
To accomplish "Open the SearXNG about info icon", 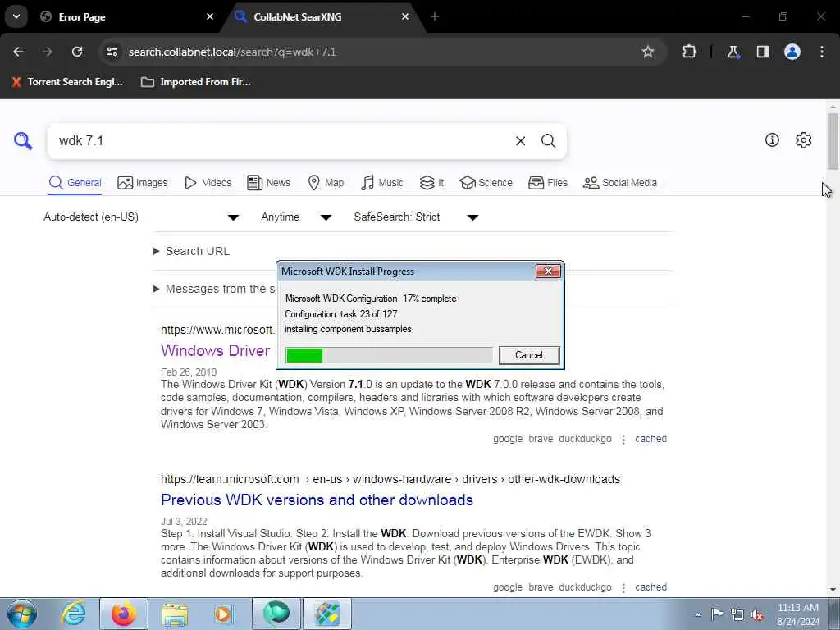I will tap(772, 139).
